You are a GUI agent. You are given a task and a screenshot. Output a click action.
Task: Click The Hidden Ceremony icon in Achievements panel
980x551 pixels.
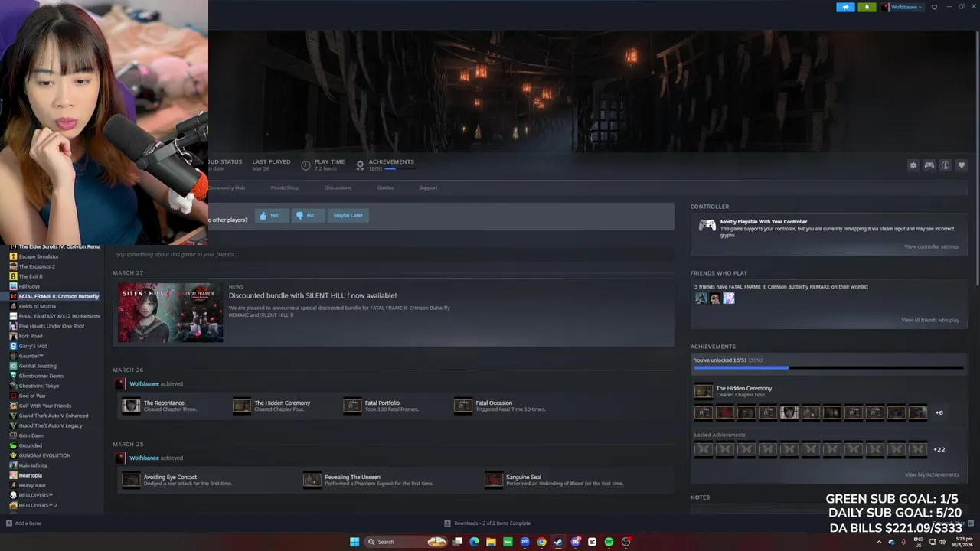tap(704, 392)
